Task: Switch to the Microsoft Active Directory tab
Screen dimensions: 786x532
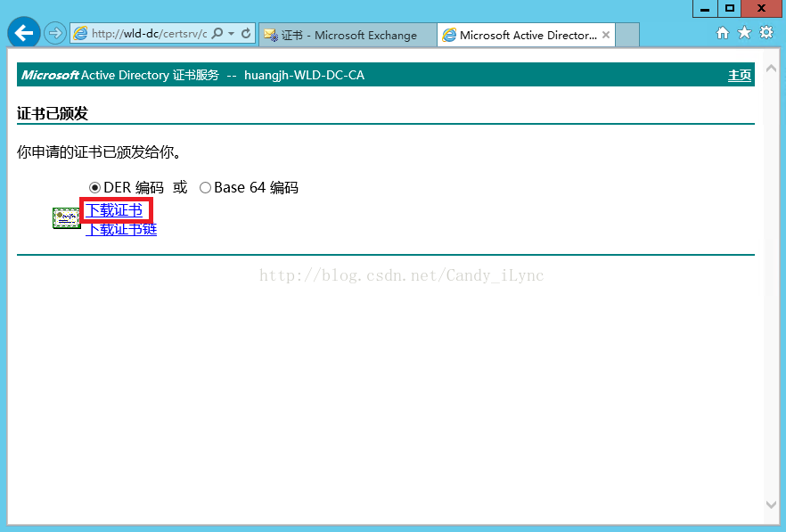Action: pos(526,36)
